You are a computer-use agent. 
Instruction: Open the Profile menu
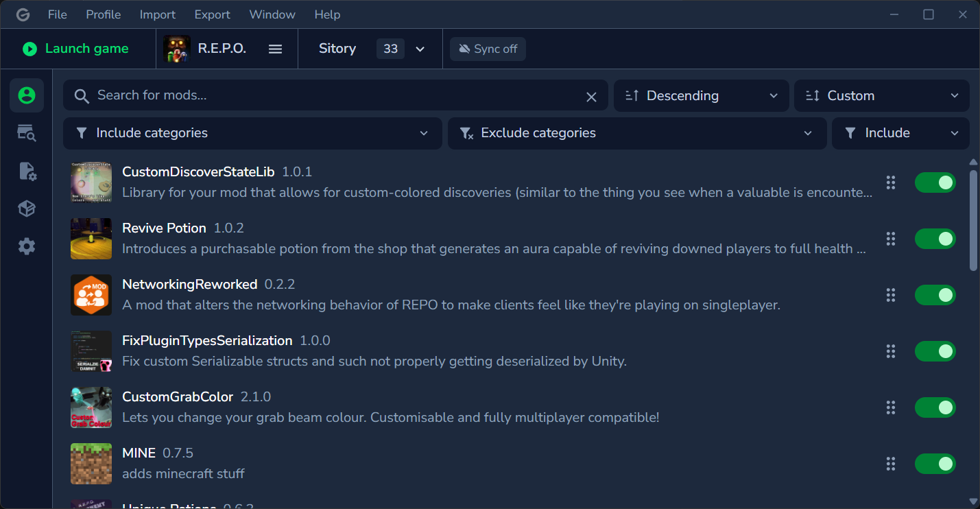click(x=104, y=14)
